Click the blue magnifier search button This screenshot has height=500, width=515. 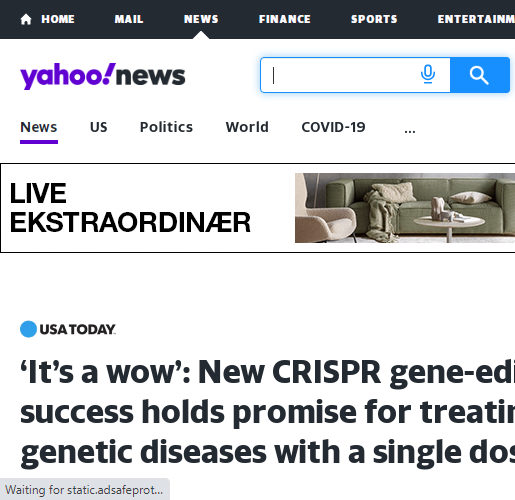480,75
